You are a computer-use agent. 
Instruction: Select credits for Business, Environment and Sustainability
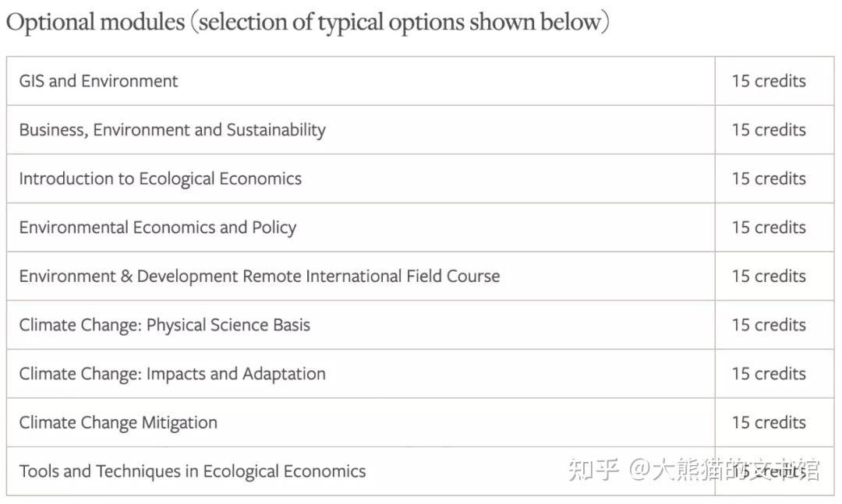(769, 130)
